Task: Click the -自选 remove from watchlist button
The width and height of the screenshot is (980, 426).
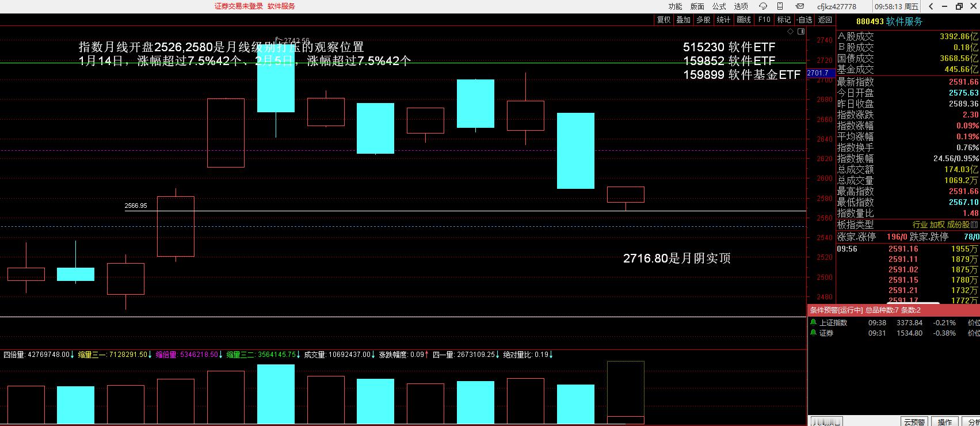Action: (x=804, y=20)
